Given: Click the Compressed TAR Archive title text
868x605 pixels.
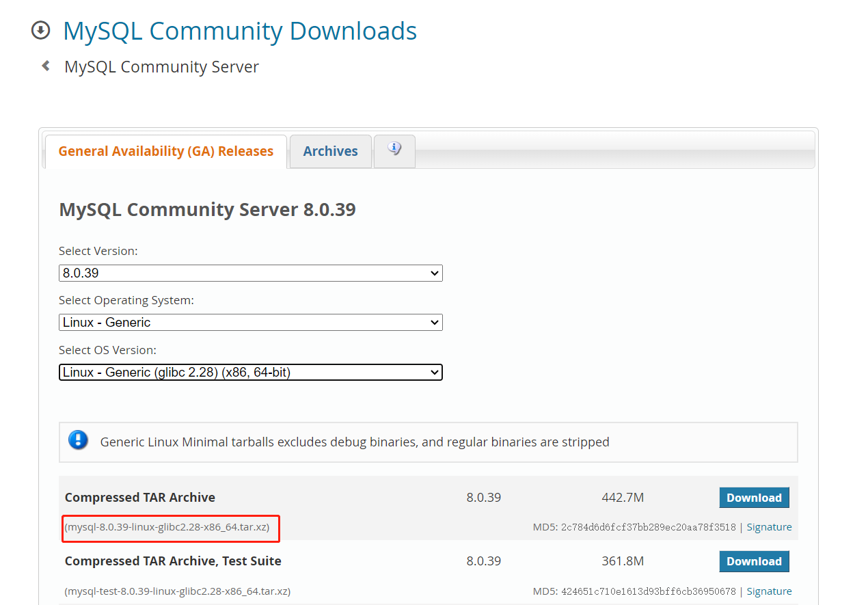Looking at the screenshot, I should [x=140, y=498].
